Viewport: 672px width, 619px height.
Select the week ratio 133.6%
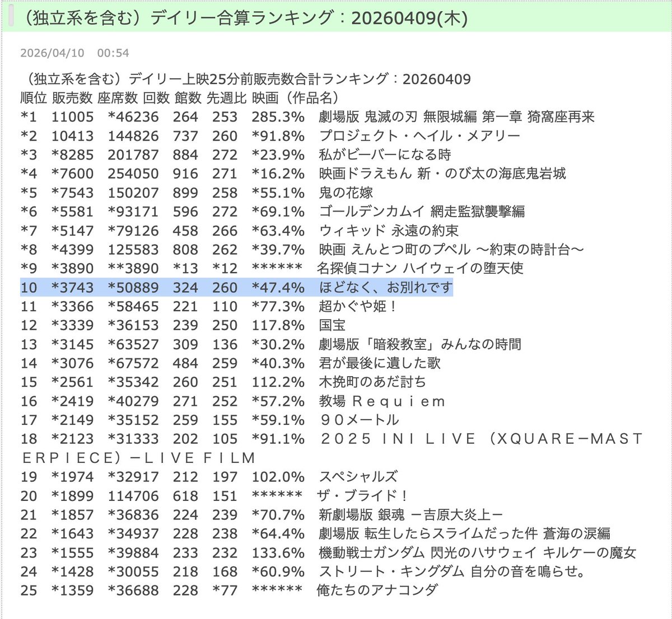coord(278,554)
